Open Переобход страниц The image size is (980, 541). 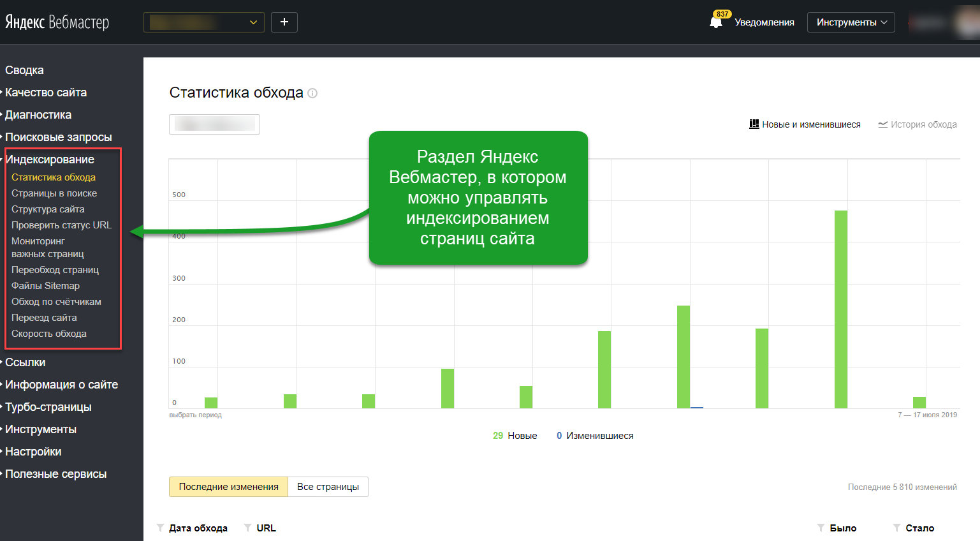[55, 270]
